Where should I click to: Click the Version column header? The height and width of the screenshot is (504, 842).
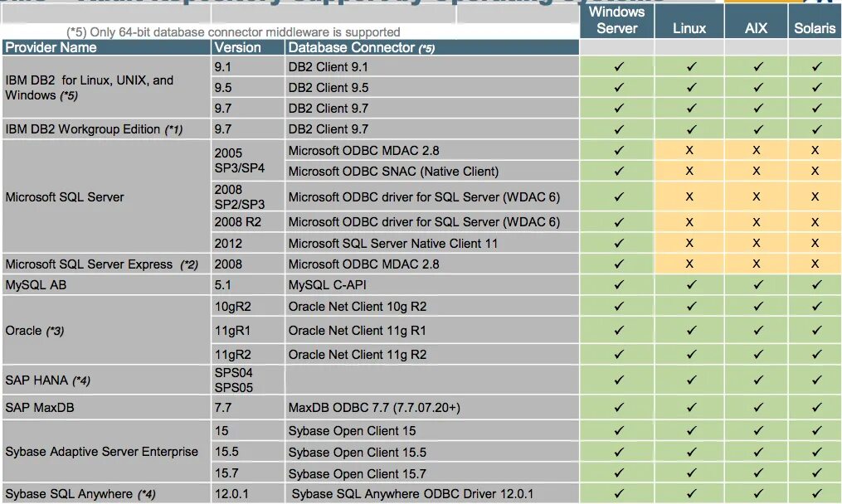click(x=247, y=47)
